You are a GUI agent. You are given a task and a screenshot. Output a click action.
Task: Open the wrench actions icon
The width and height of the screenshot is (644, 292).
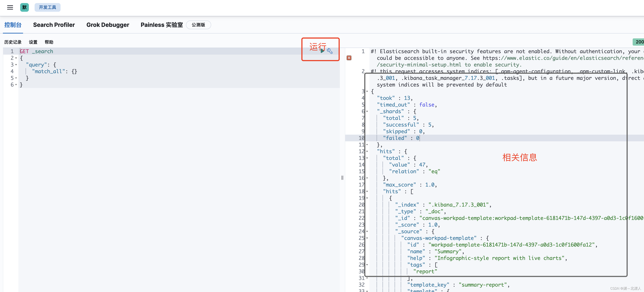click(330, 51)
